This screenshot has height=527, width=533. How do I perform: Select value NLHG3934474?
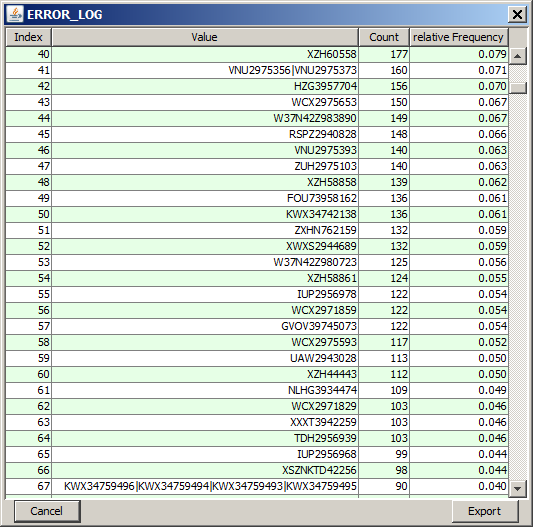pyautogui.click(x=205, y=390)
